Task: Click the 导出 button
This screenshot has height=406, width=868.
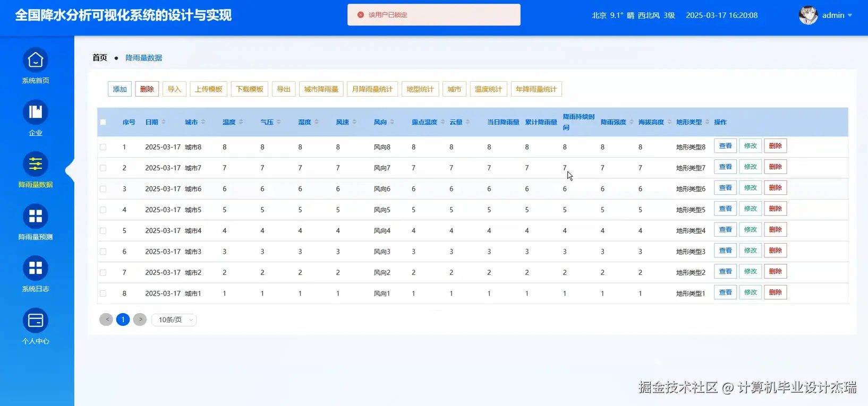Action: click(x=284, y=89)
